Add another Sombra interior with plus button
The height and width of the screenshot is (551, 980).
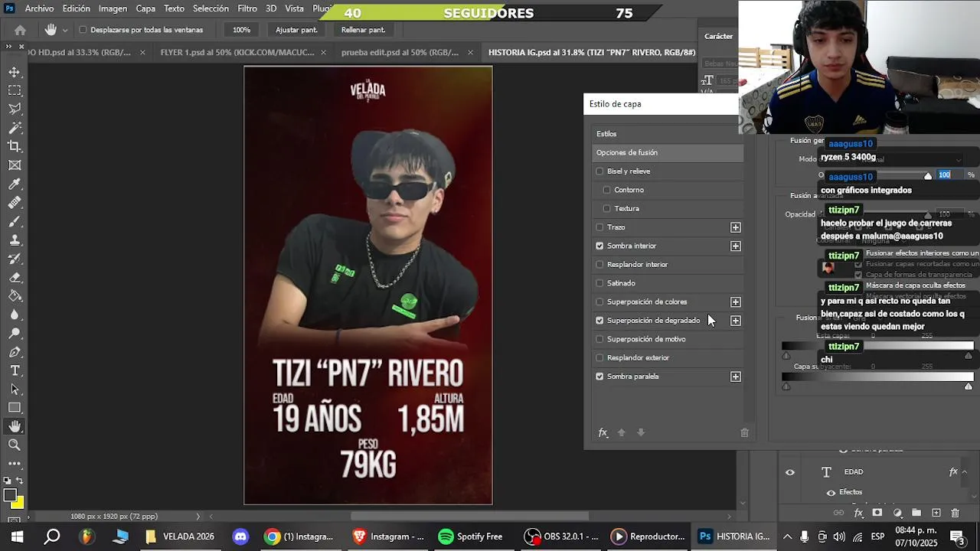point(736,246)
